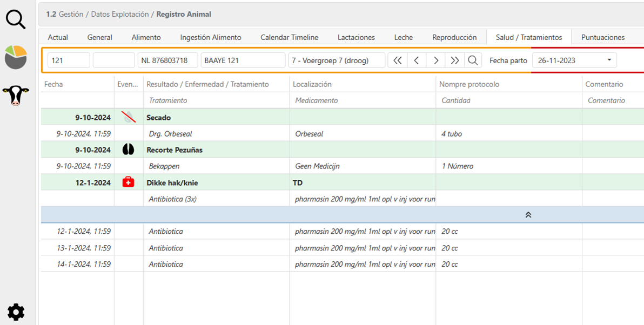Click the animal number field showing 121

69,60
